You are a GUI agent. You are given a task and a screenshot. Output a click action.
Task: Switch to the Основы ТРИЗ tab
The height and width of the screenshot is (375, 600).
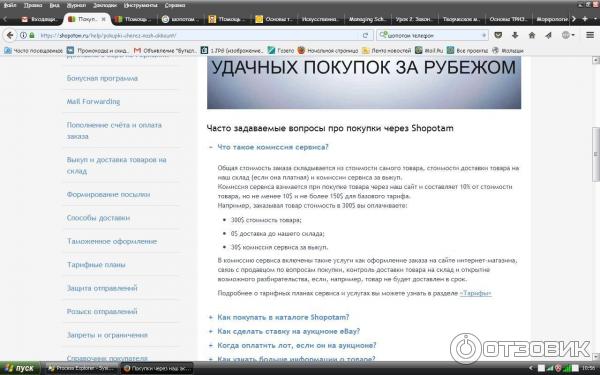pos(509,19)
